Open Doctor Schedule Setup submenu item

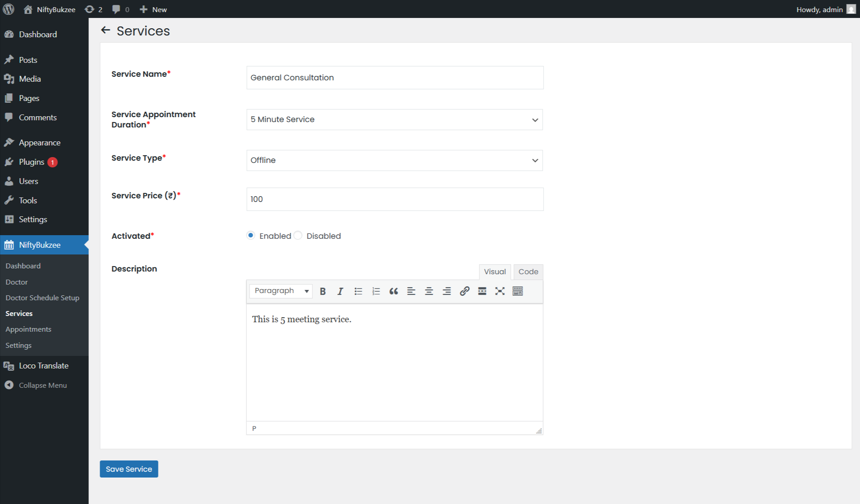pyautogui.click(x=42, y=298)
